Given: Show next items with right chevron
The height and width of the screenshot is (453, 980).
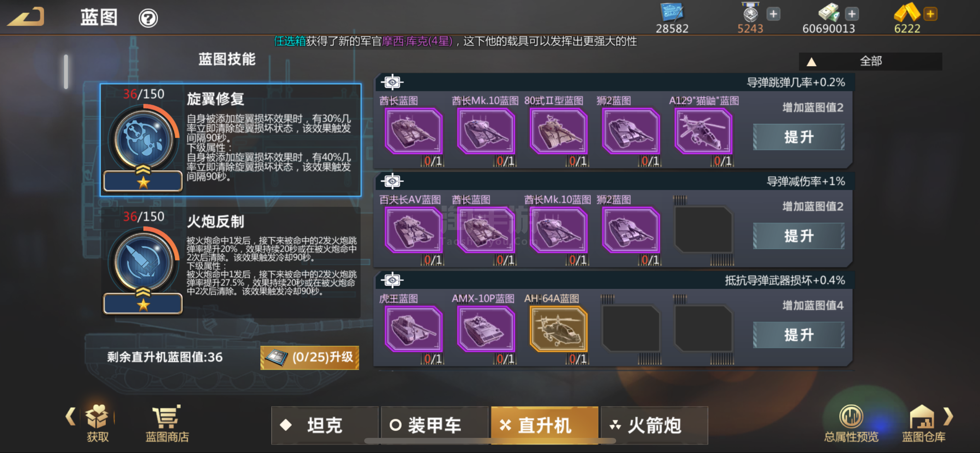Looking at the screenshot, I should point(949,416).
